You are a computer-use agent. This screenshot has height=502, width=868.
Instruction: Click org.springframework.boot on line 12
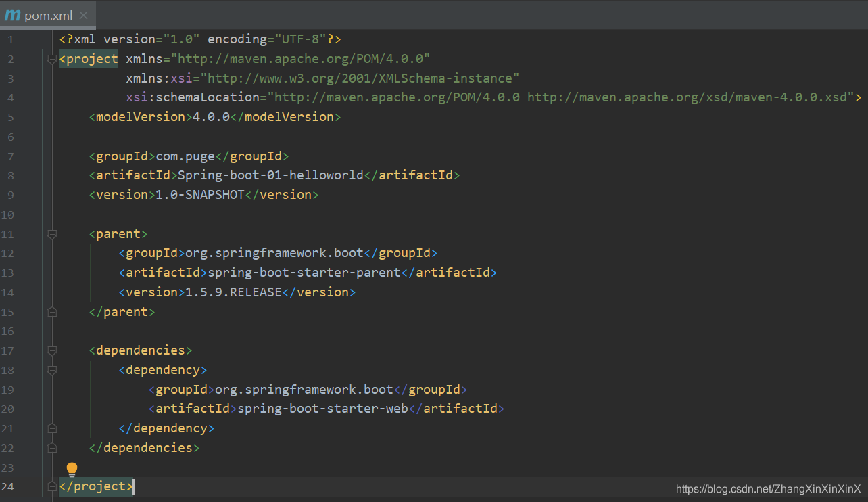[274, 253]
